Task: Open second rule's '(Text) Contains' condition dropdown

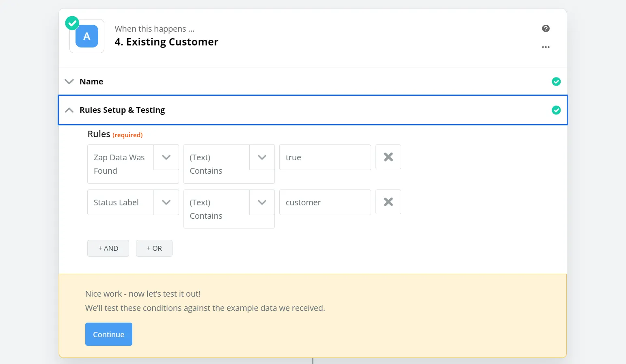Action: pyautogui.click(x=262, y=202)
